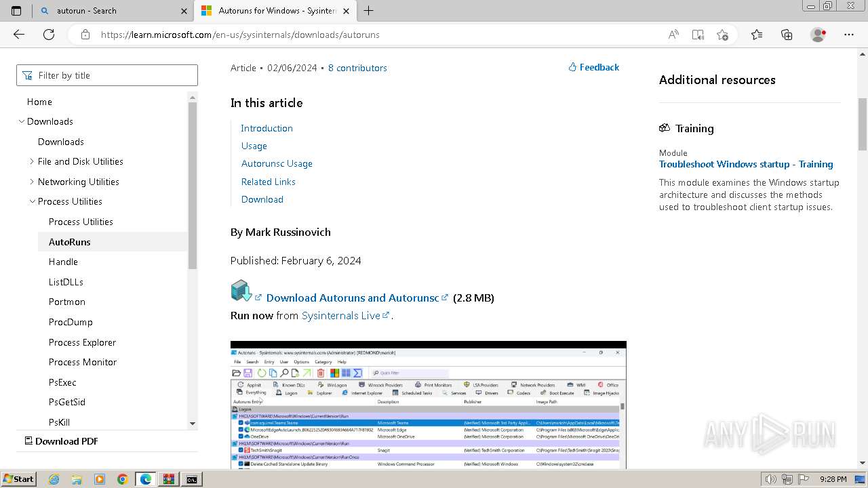
Task: Open Read aloud icon in address bar
Action: [x=673, y=35]
